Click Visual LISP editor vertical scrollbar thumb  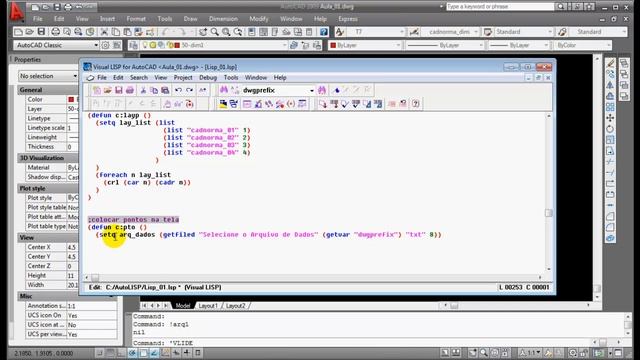549,213
